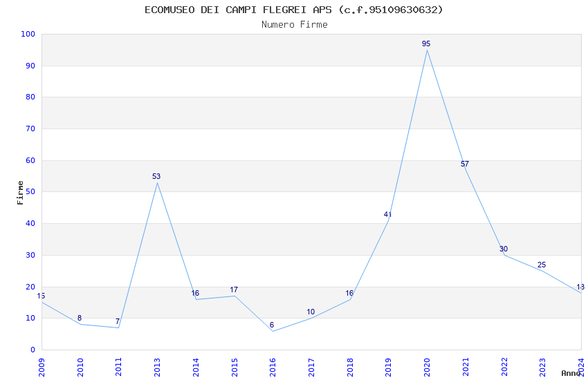The width and height of the screenshot is (588, 380).
Task: Click the x-axis year 2019
Action: pos(389,367)
